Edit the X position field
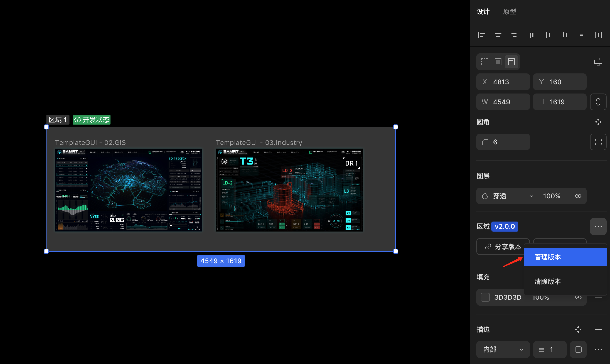The height and width of the screenshot is (364, 610). (503, 82)
